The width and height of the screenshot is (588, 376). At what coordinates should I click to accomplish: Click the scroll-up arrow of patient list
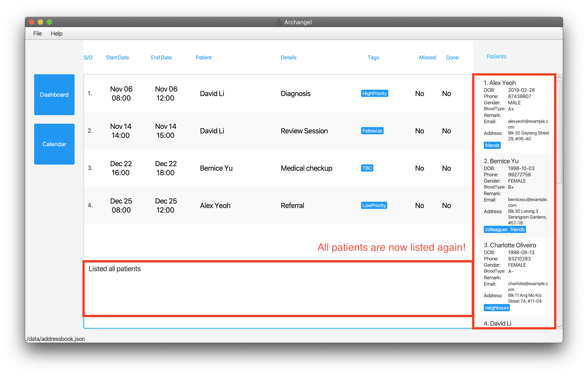coord(559,77)
